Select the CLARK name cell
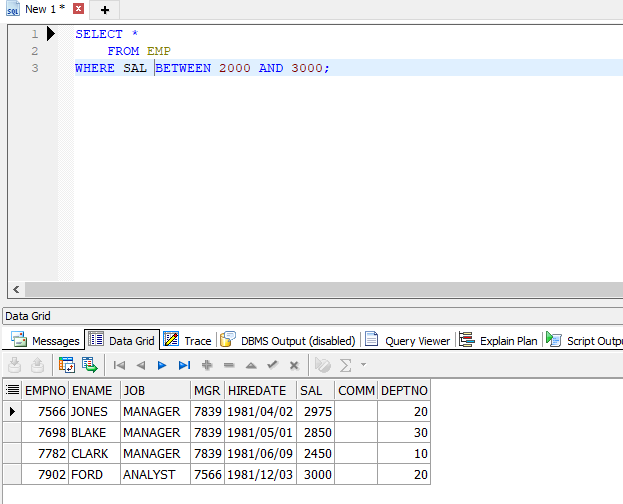This screenshot has height=504, width=623. (94, 454)
